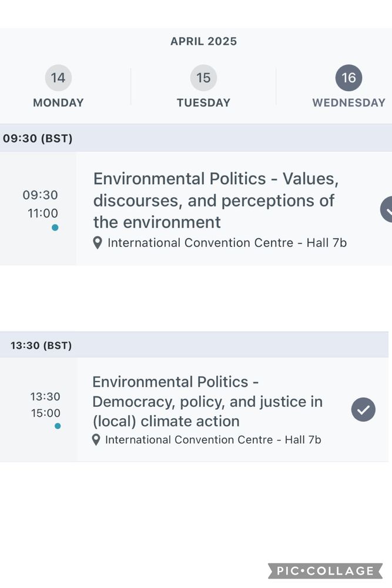Click Hall 7b location of 13:30 session

pyautogui.click(x=213, y=439)
